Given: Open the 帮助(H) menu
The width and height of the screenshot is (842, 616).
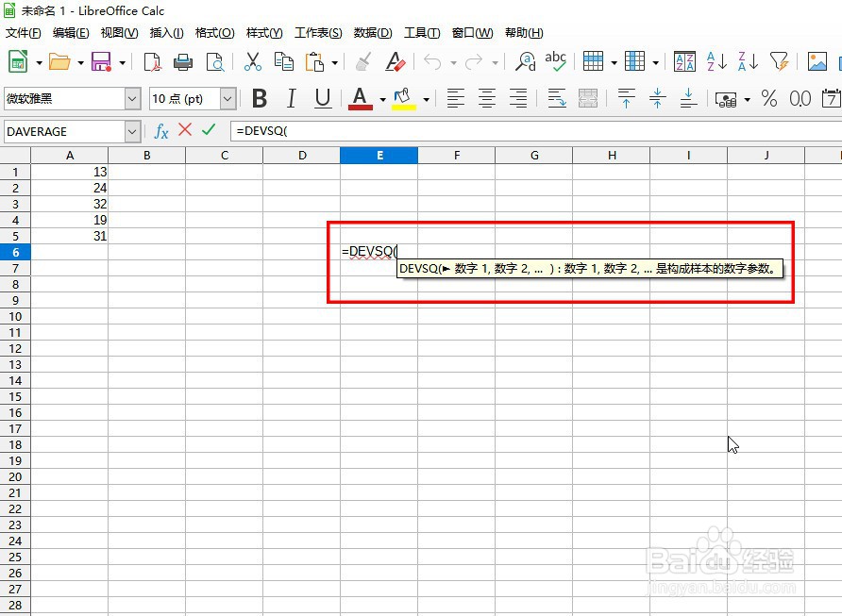Looking at the screenshot, I should coord(524,33).
